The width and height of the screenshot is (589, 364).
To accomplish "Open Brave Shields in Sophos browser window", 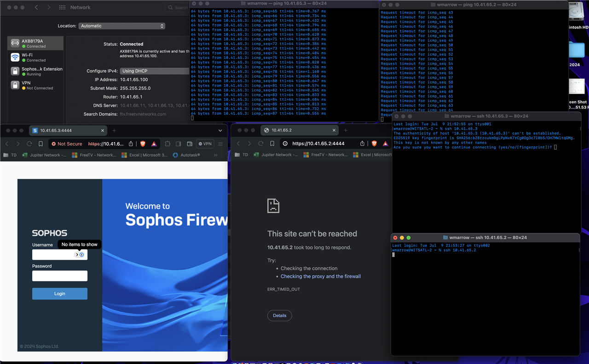I will [x=143, y=144].
